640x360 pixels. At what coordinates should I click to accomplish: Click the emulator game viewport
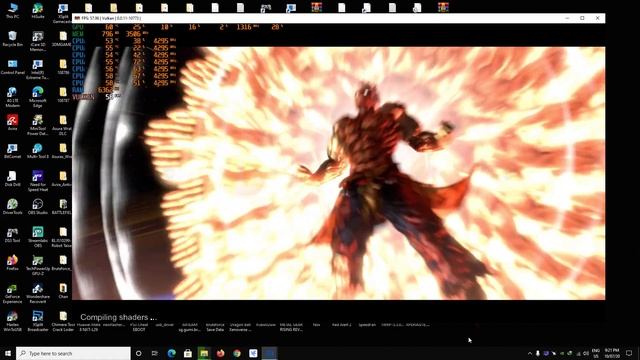(339, 173)
